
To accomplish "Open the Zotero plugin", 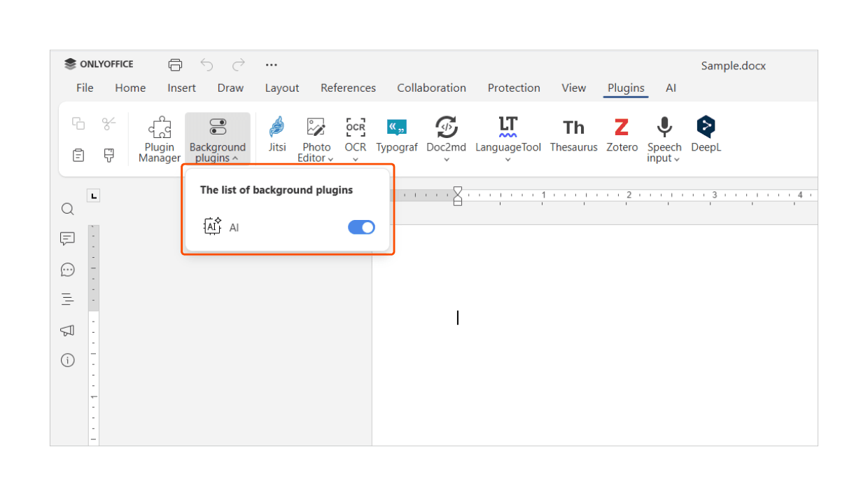I will point(622,134).
